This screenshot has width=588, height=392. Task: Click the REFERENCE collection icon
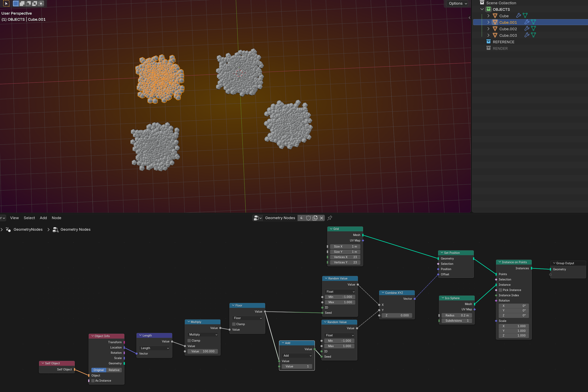click(489, 42)
